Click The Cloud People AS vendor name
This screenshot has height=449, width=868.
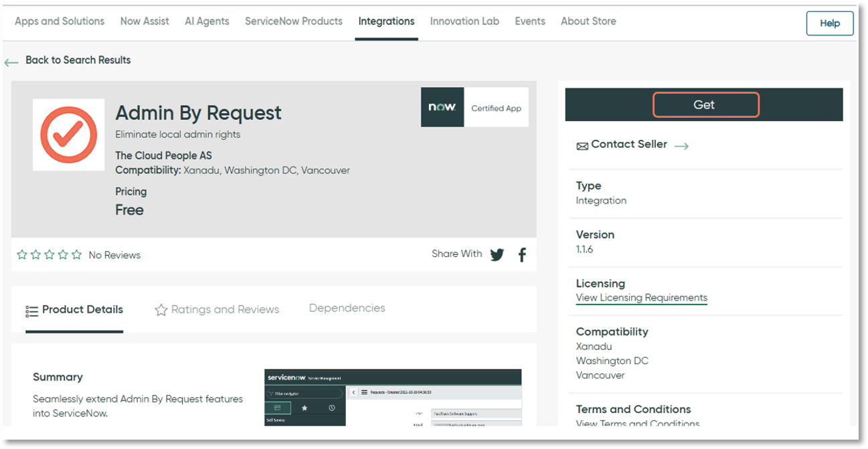point(163,156)
